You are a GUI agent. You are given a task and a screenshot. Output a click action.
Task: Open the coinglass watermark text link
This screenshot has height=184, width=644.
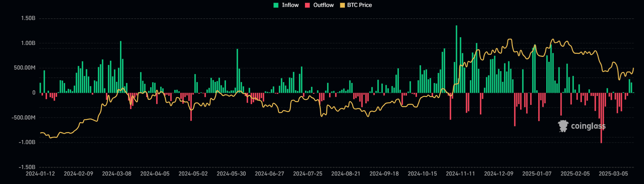click(588, 126)
